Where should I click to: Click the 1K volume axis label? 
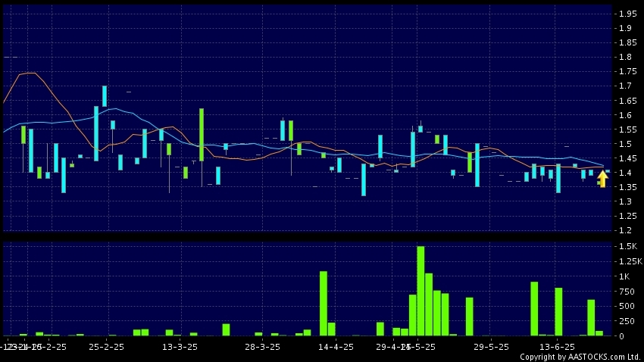(x=624, y=276)
